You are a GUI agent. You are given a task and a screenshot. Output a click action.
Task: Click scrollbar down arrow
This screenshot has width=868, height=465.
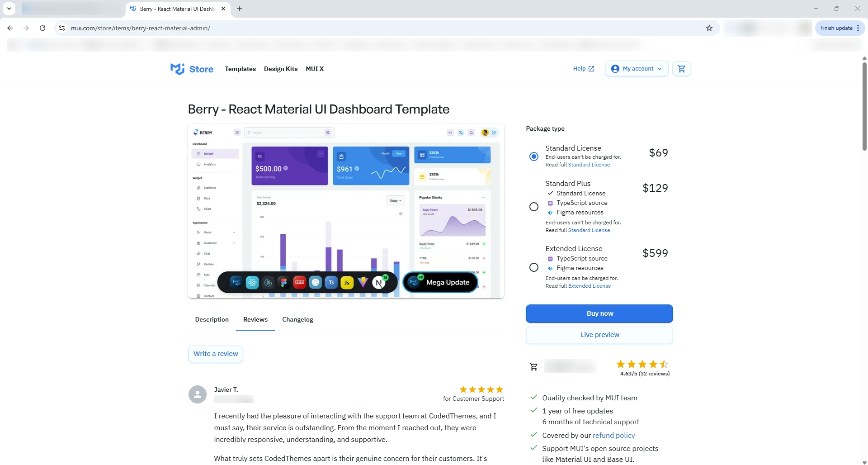coord(864,462)
